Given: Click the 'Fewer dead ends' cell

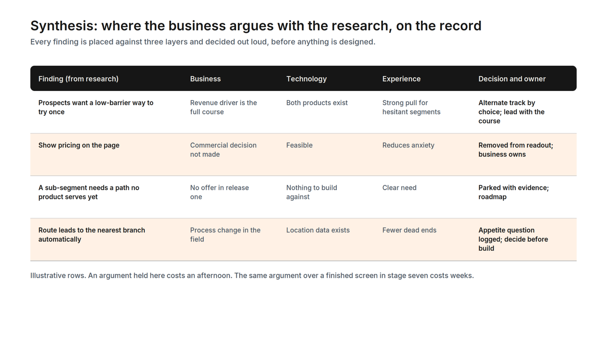Looking at the screenshot, I should pyautogui.click(x=409, y=230).
